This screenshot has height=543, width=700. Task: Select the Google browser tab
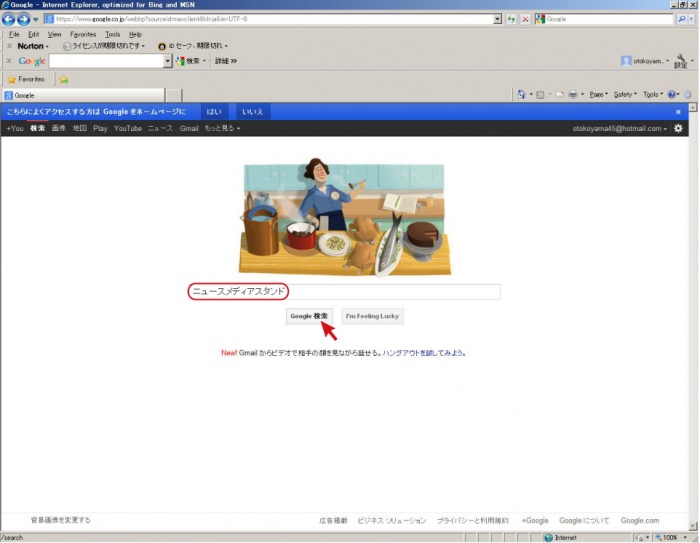click(x=83, y=96)
